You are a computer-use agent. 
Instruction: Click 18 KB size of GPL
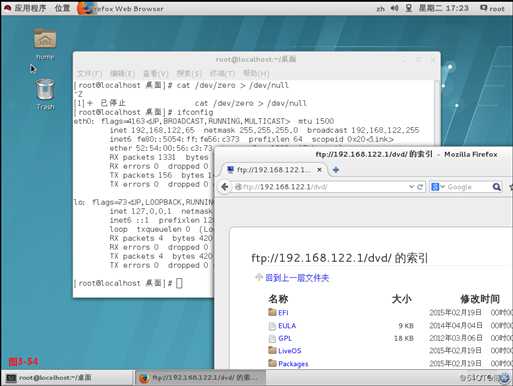404,338
